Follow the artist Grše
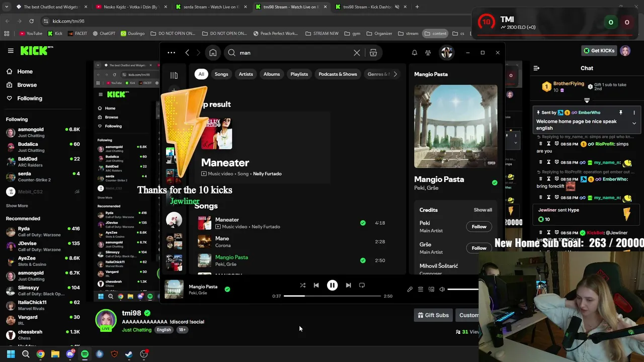The height and width of the screenshot is (362, 644). click(x=479, y=248)
